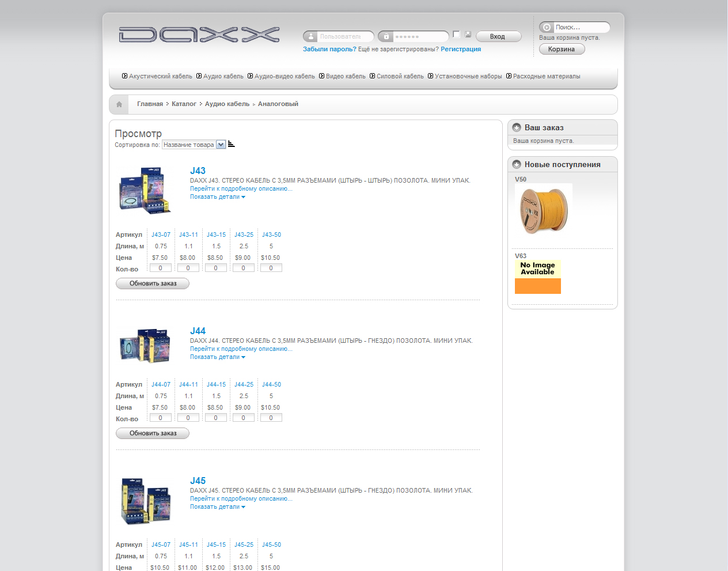This screenshot has height=571, width=728.
Task: Go to Главная in breadcrumb
Action: pyautogui.click(x=150, y=104)
